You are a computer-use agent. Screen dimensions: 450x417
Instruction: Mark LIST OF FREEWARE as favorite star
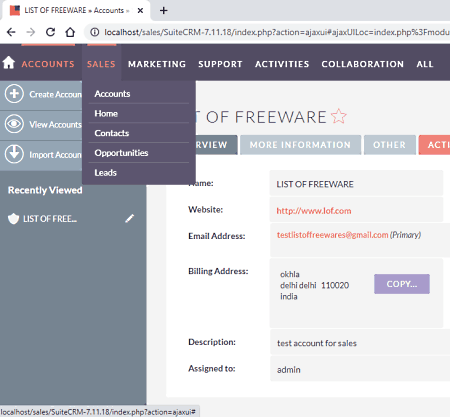(x=339, y=116)
